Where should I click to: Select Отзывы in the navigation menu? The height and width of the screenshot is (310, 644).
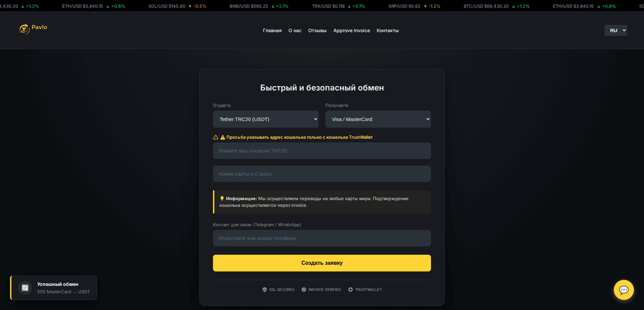[317, 30]
